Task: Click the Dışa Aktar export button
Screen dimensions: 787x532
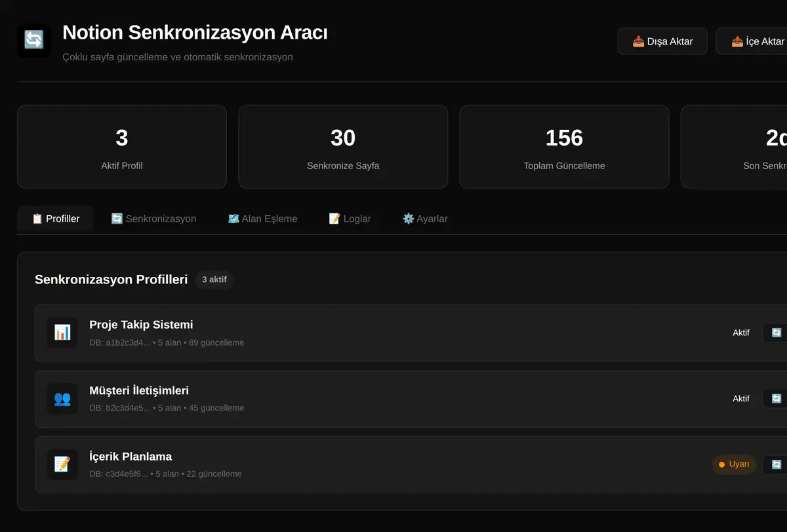Action: pyautogui.click(x=662, y=41)
